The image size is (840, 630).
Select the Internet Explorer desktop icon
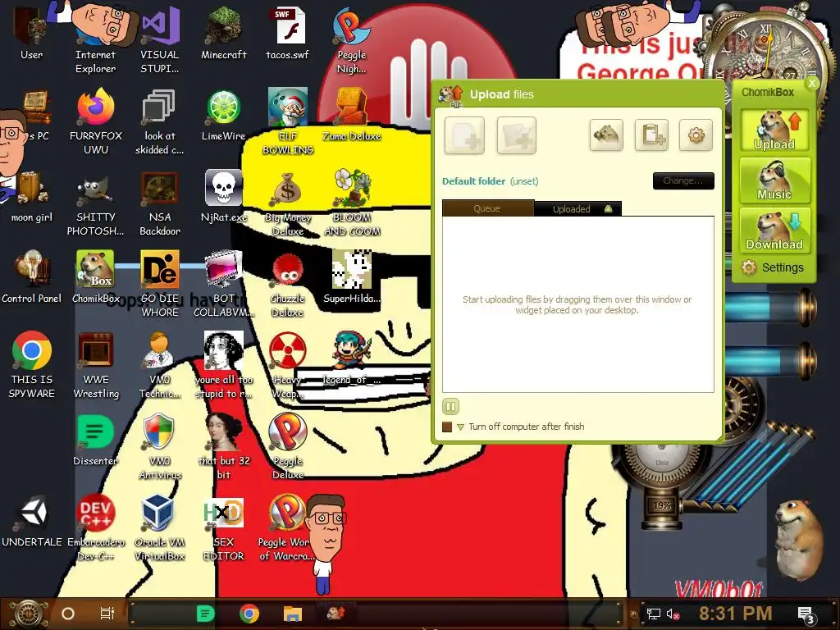pyautogui.click(x=96, y=40)
